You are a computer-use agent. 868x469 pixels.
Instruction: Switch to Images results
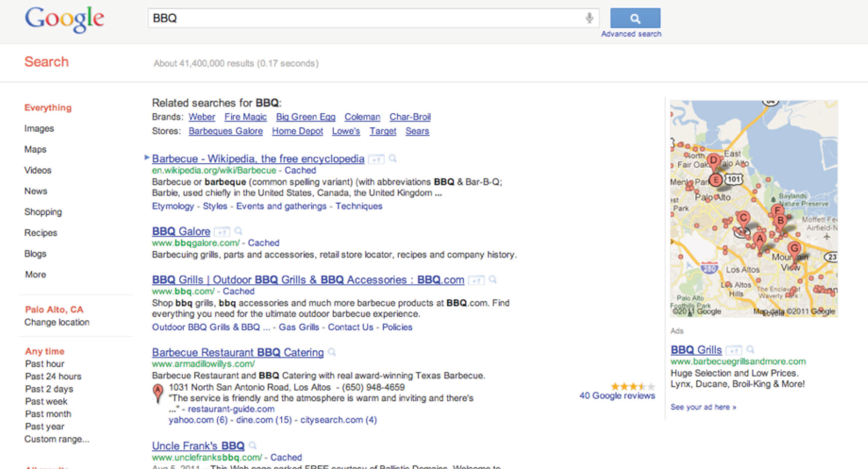click(x=39, y=129)
